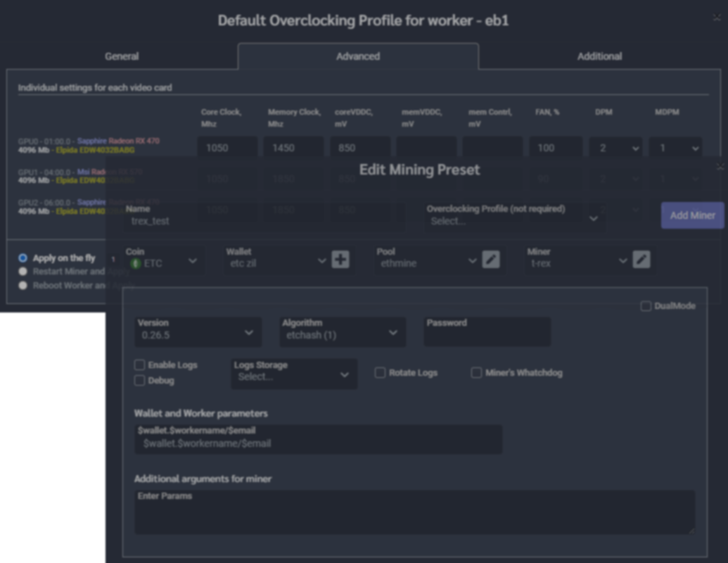Screen dimensions: 728x563
Task: Click the plus icon next to Wallet
Action: click(340, 260)
